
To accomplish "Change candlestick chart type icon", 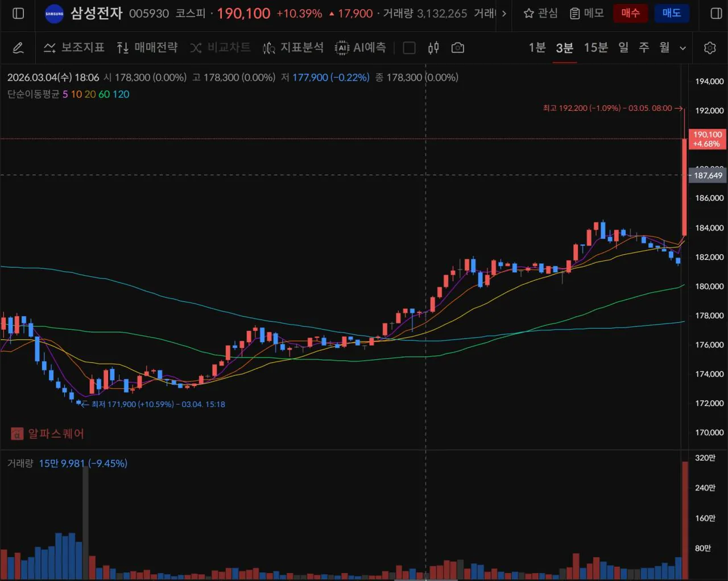I will pos(433,48).
